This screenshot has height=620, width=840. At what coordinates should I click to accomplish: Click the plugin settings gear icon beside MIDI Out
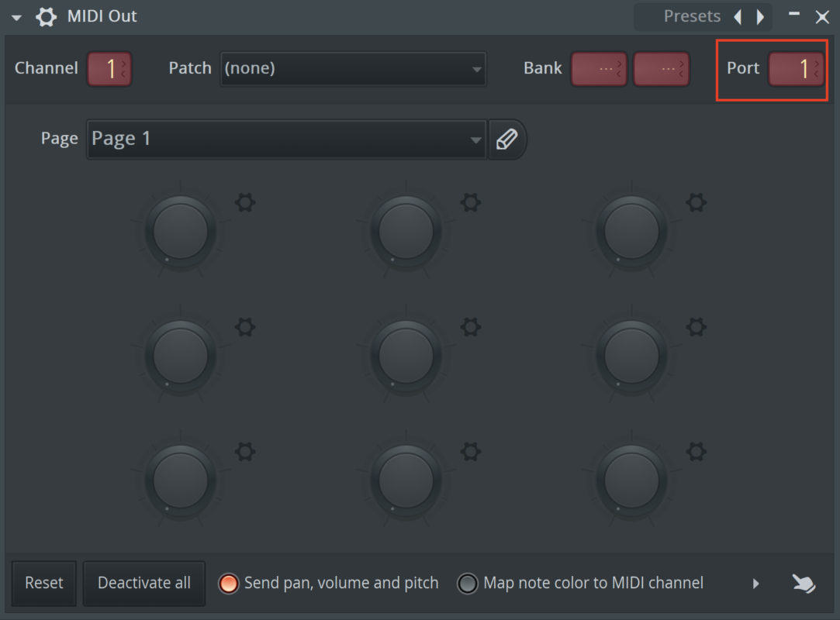click(46, 17)
